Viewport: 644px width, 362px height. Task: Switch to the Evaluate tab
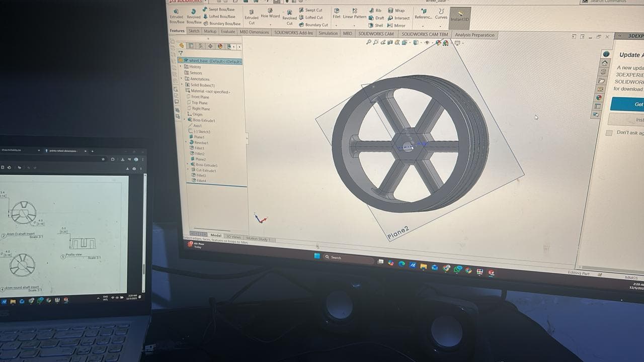[x=228, y=32]
